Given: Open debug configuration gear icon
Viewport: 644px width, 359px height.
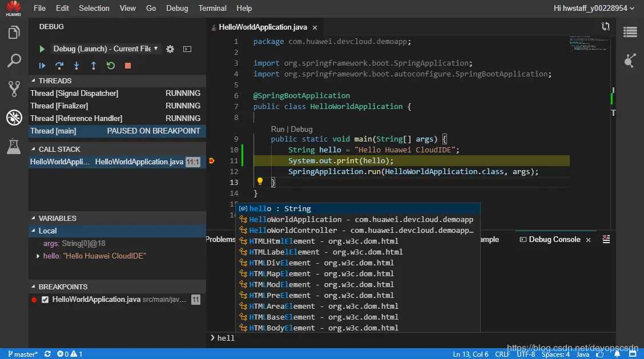Looking at the screenshot, I should click(170, 49).
